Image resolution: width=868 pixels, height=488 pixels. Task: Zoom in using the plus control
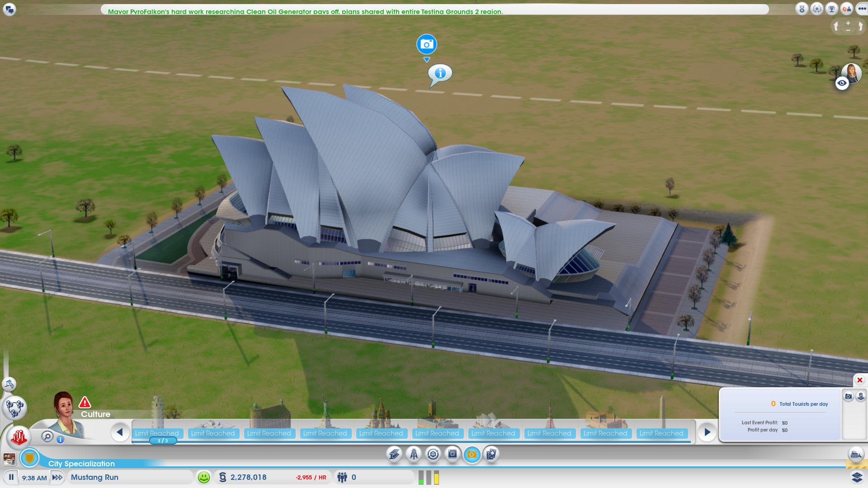pos(848,23)
